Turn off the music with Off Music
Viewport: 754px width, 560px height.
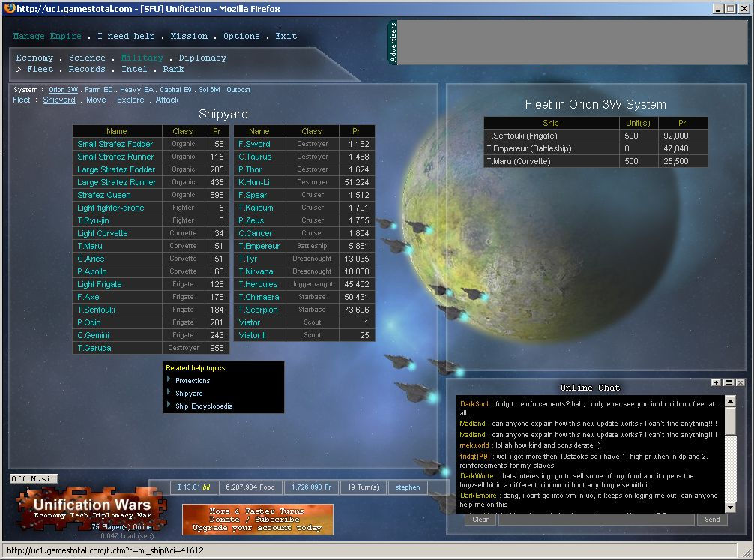pos(34,478)
